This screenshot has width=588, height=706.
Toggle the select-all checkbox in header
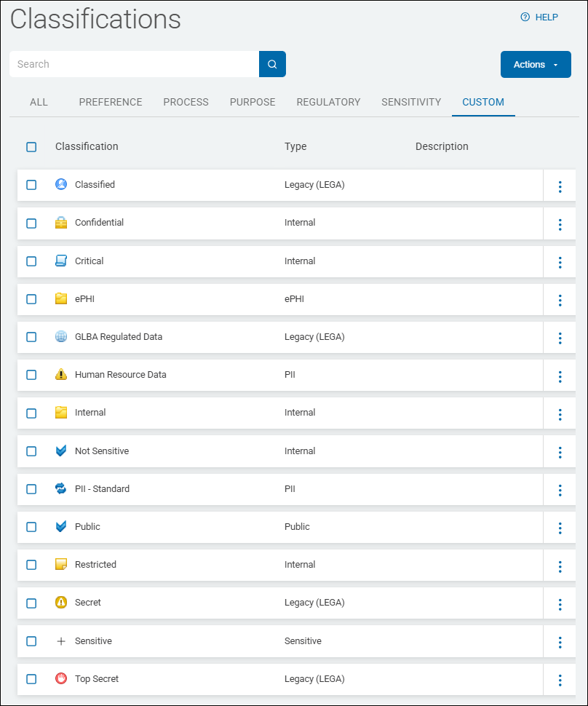click(x=31, y=147)
